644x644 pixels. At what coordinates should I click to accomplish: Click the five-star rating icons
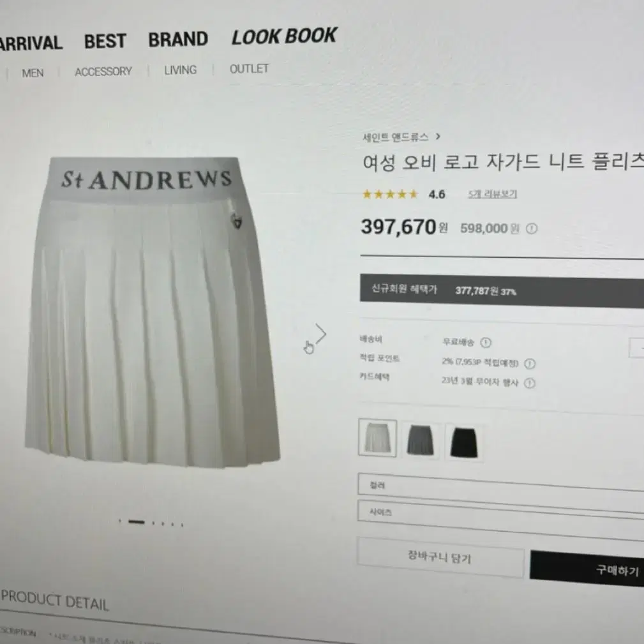(x=390, y=194)
